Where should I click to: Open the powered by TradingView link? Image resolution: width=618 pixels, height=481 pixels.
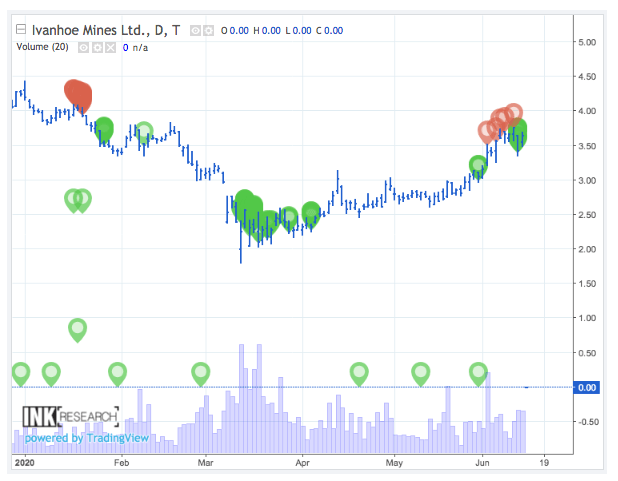click(x=87, y=438)
